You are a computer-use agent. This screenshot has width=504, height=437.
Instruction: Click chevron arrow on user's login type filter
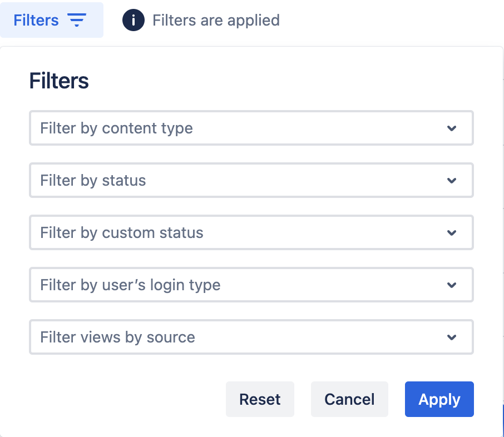point(452,285)
